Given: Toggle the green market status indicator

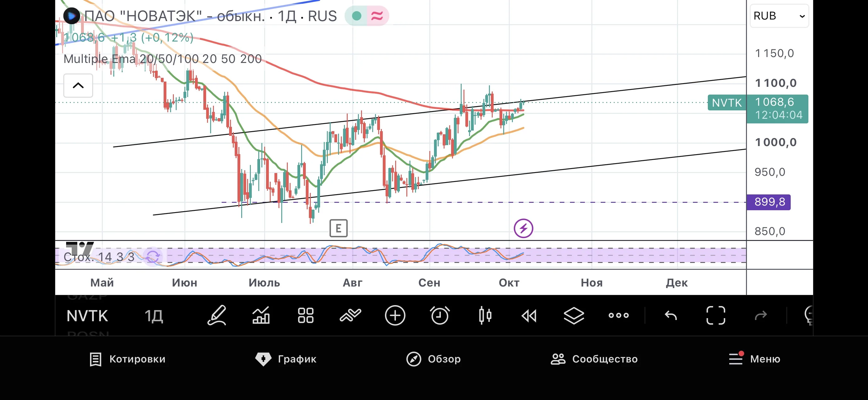Looking at the screenshot, I should 356,16.
